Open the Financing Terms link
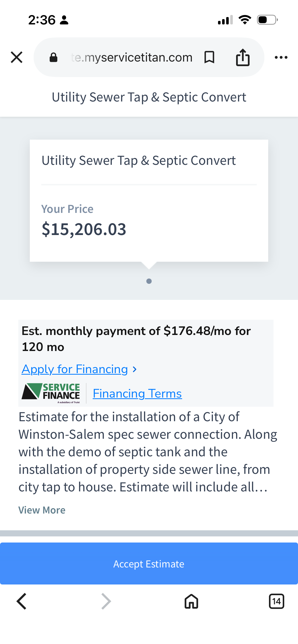The width and height of the screenshot is (298, 644). [x=137, y=394]
